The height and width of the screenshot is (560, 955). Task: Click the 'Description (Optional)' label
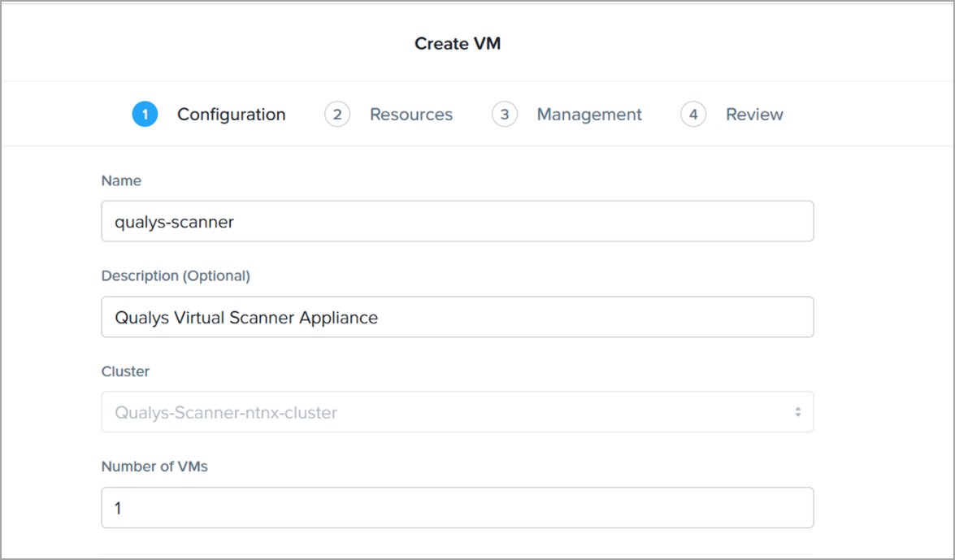176,276
